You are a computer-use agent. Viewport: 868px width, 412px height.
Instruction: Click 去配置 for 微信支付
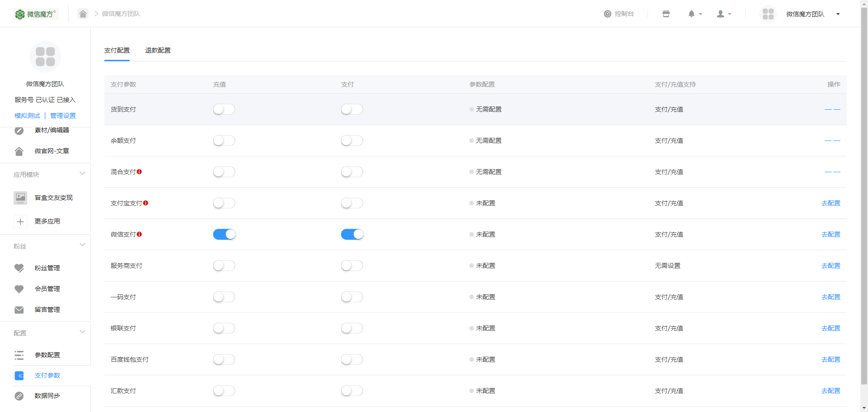(831, 234)
